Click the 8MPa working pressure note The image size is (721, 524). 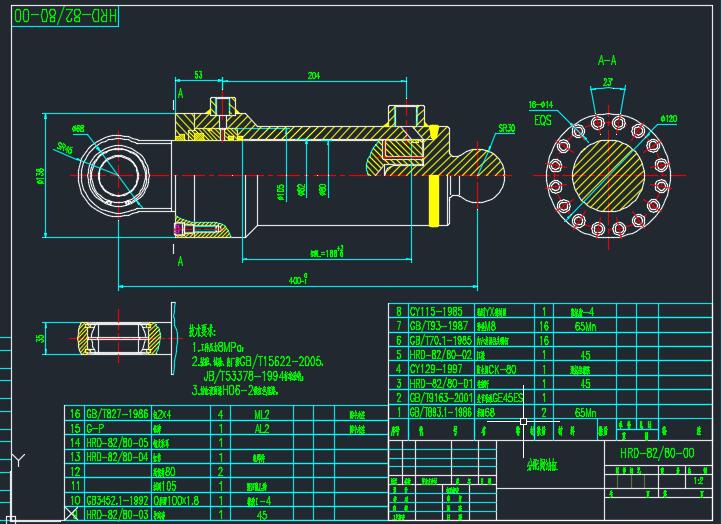point(218,346)
